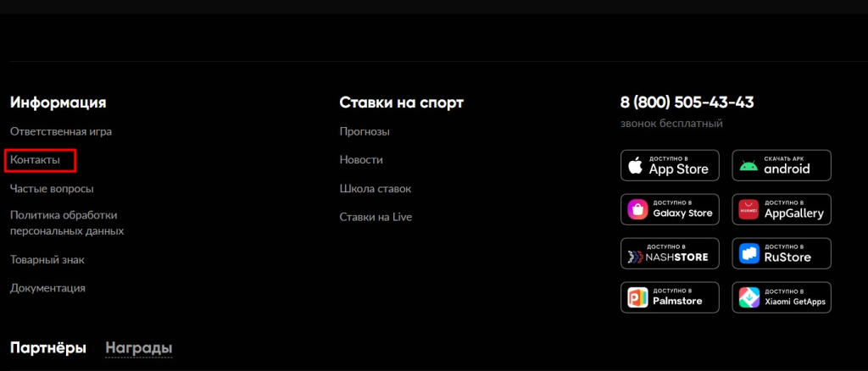The height and width of the screenshot is (371, 868).
Task: Open the Palmstore download badge
Action: [x=670, y=297]
